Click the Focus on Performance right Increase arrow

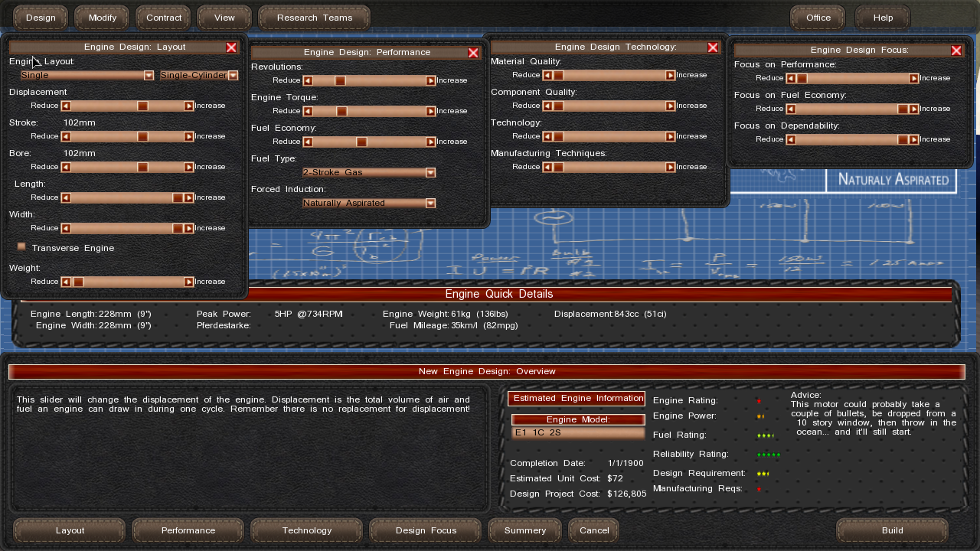[x=913, y=78]
